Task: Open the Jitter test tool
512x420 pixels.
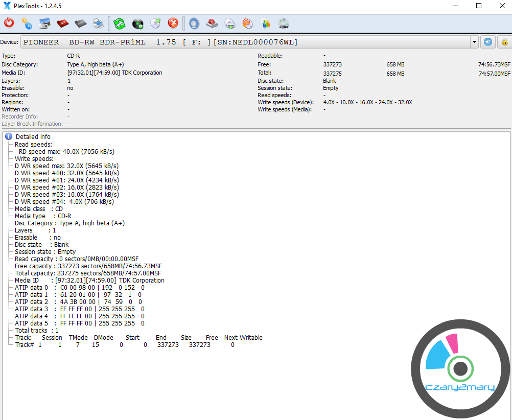Action: (284, 23)
